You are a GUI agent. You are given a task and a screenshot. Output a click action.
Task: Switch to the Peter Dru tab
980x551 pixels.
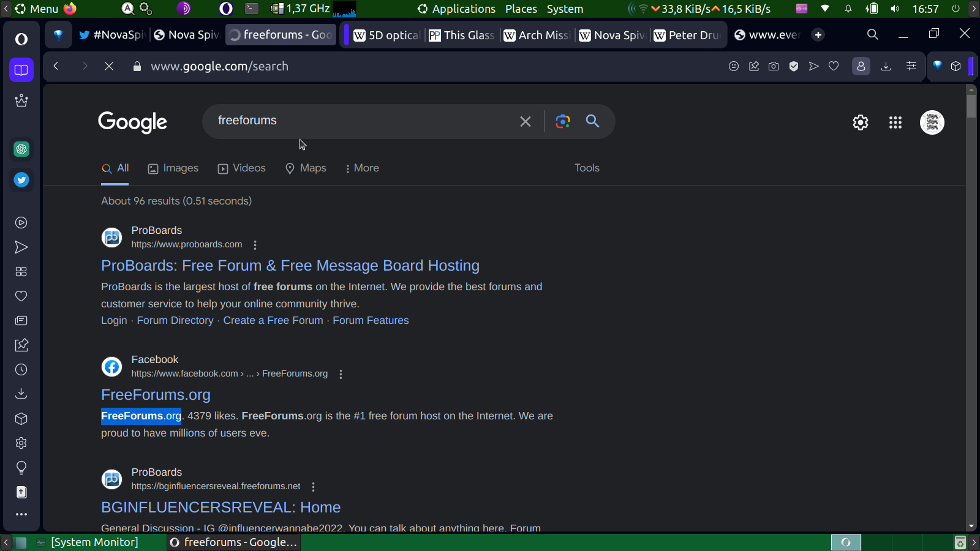(687, 35)
